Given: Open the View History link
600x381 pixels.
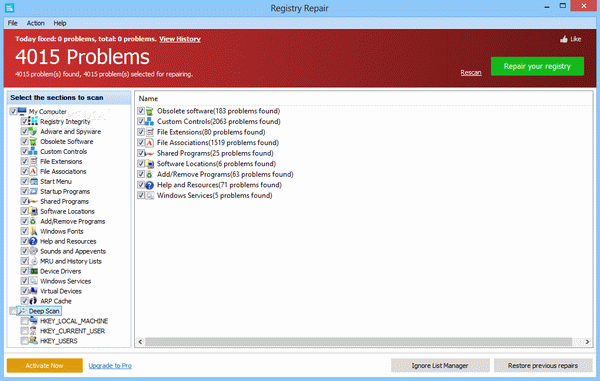Looking at the screenshot, I should [180, 39].
